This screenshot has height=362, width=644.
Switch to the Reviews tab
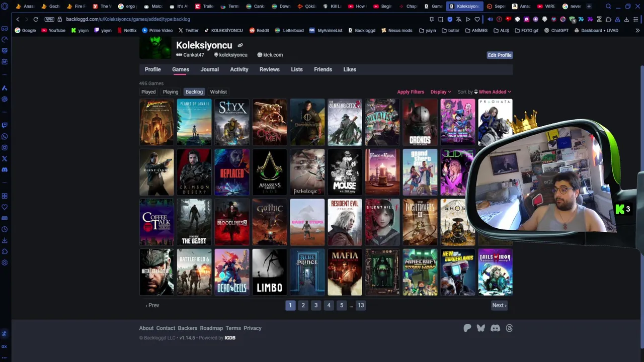tap(270, 69)
